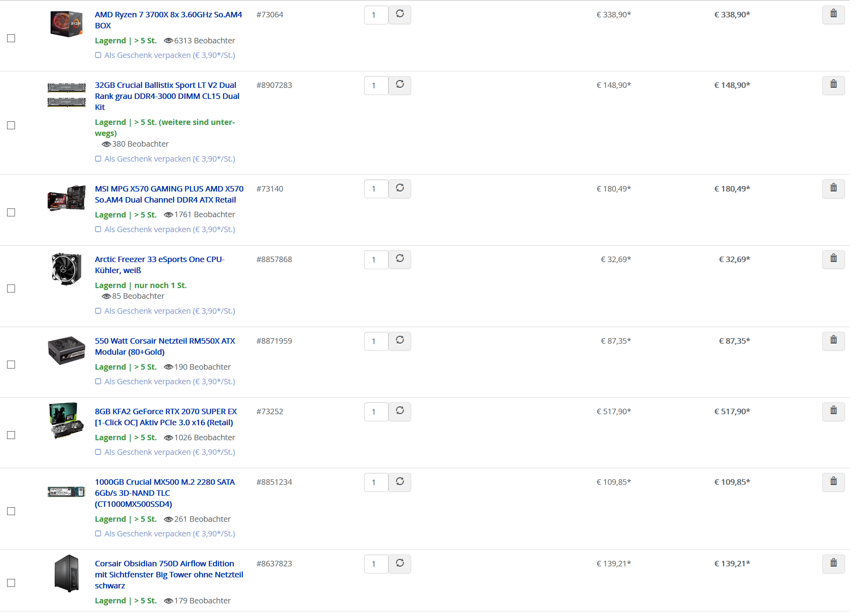The width and height of the screenshot is (863, 616).
Task: Click the quantity field for Corsair RM550X
Action: 376,341
